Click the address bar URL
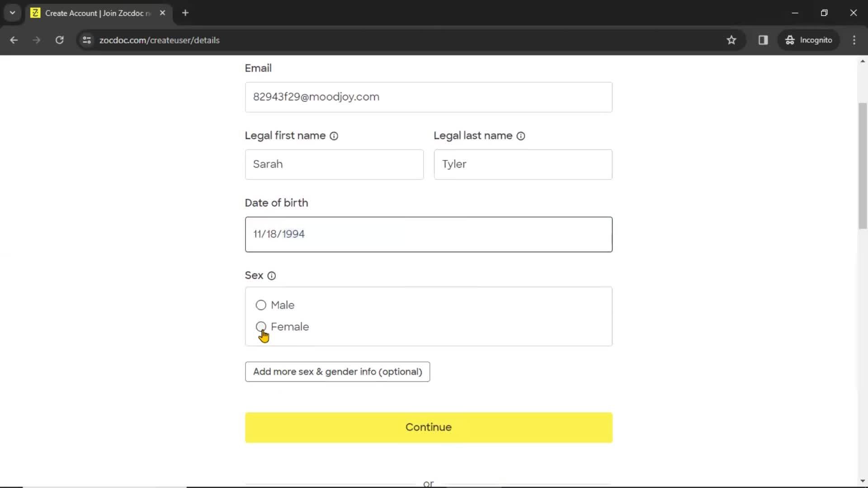 pyautogui.click(x=160, y=40)
